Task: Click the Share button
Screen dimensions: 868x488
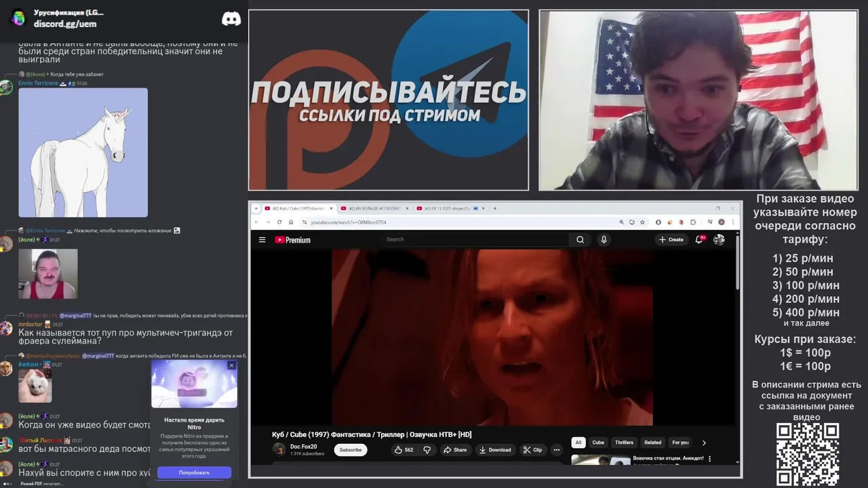Action: coord(455,449)
